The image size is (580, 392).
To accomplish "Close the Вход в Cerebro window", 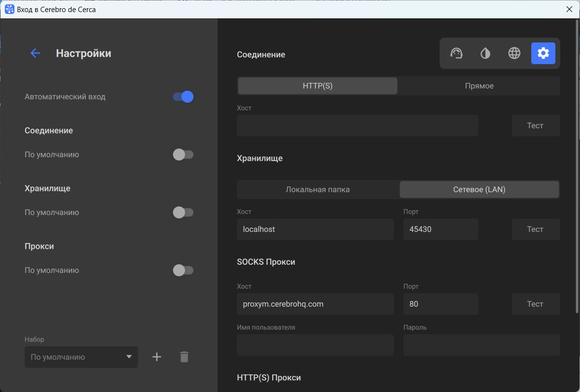I will coord(569,9).
